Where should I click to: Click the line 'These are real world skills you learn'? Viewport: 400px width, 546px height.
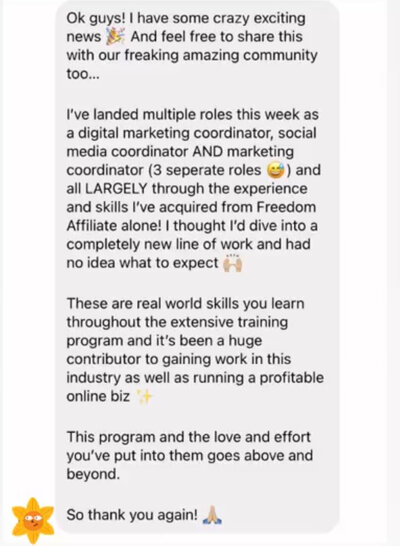[186, 304]
